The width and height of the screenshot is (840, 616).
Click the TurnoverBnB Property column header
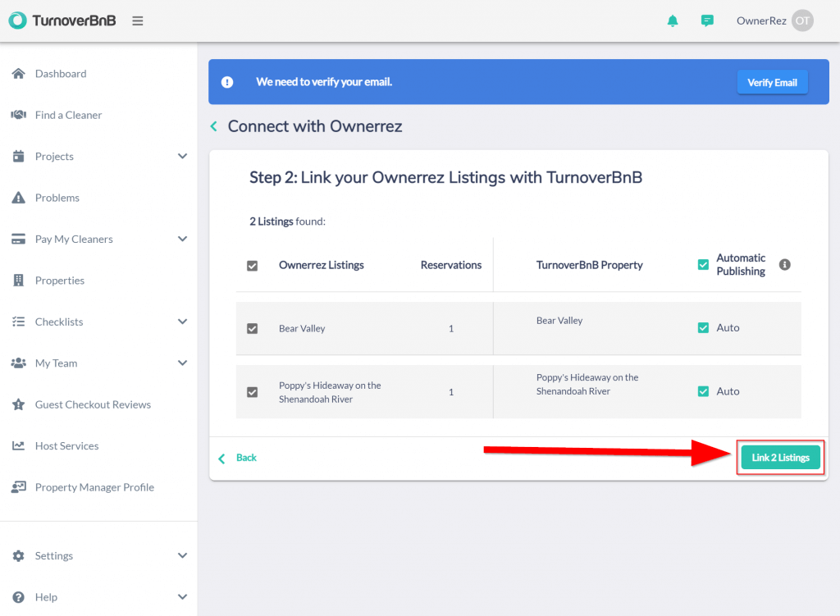589,265
